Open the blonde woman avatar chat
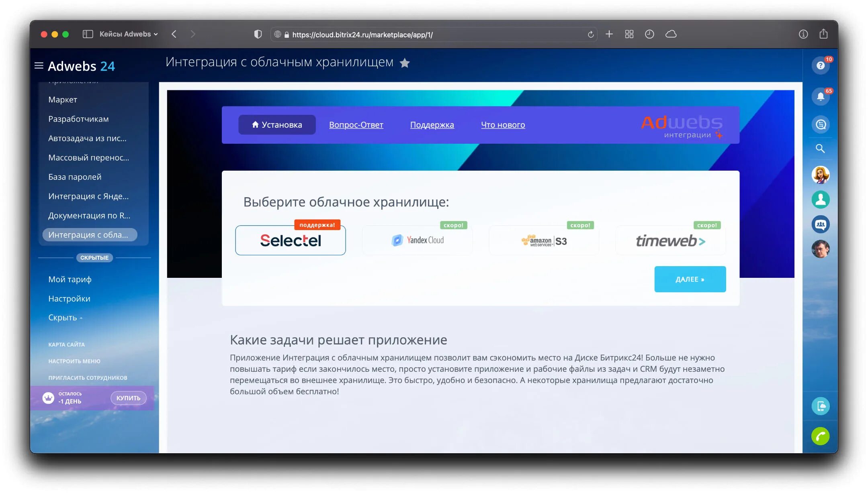This screenshot has height=493, width=868. 821,175
